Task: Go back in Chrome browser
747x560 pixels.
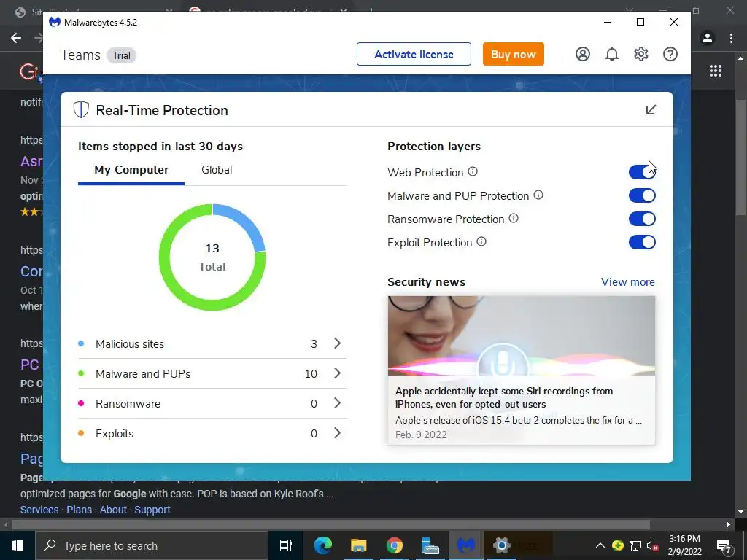Action: [16, 38]
